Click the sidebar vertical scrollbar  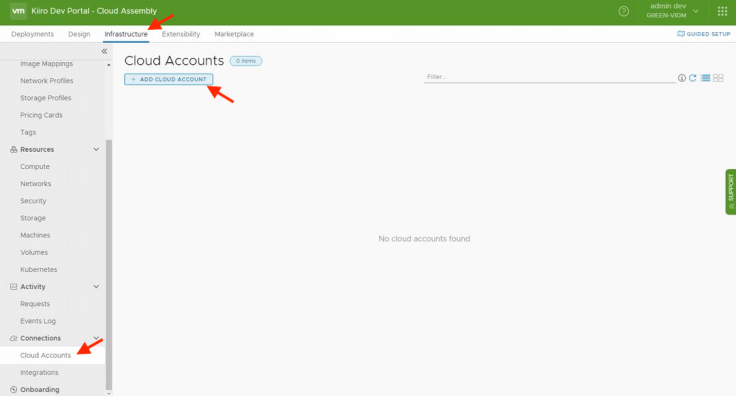tap(109, 264)
